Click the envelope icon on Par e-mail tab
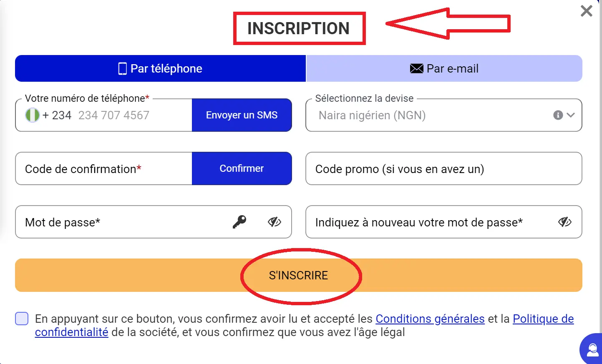The width and height of the screenshot is (602, 364). [416, 68]
